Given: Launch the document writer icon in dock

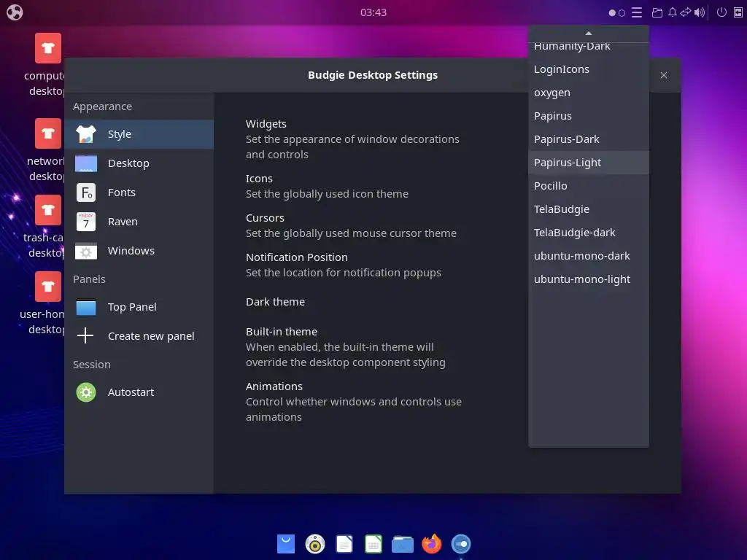Looking at the screenshot, I should point(344,543).
